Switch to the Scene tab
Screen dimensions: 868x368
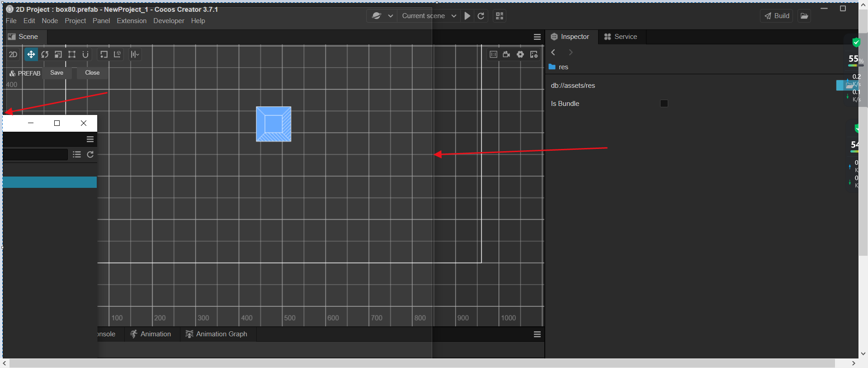[x=24, y=37]
